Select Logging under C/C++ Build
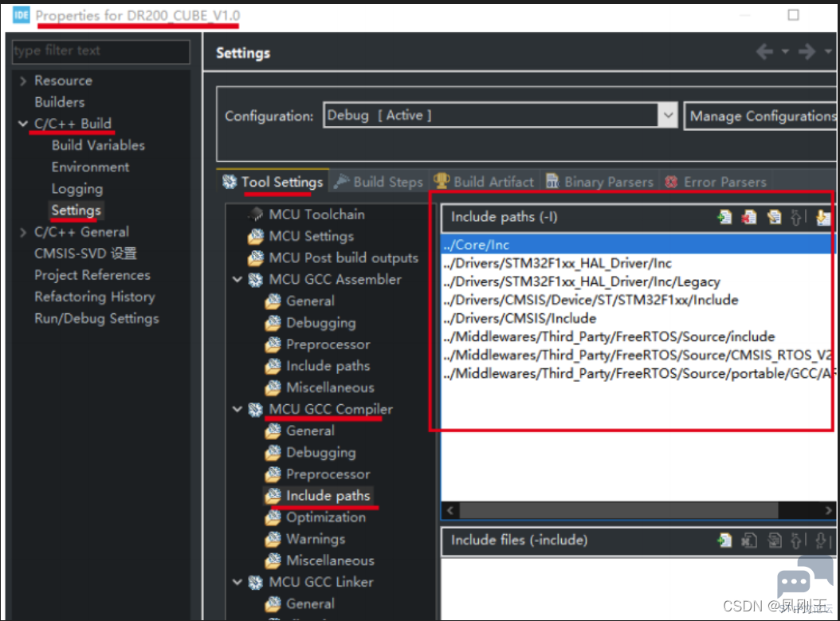 point(77,189)
